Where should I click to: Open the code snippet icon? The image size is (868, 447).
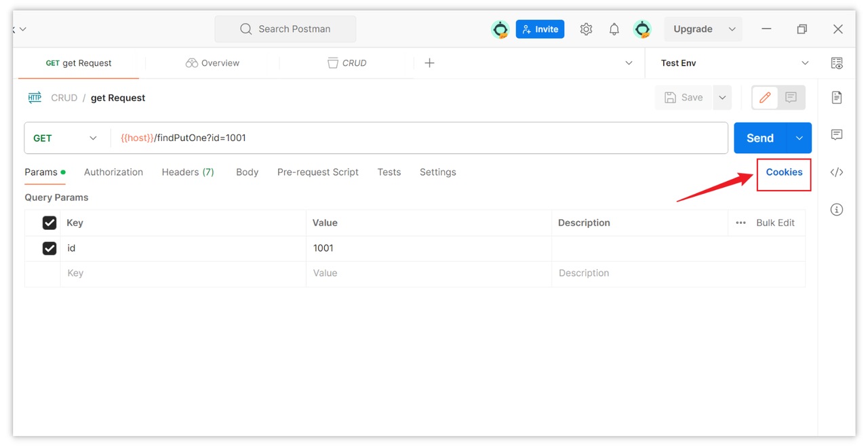coord(837,172)
